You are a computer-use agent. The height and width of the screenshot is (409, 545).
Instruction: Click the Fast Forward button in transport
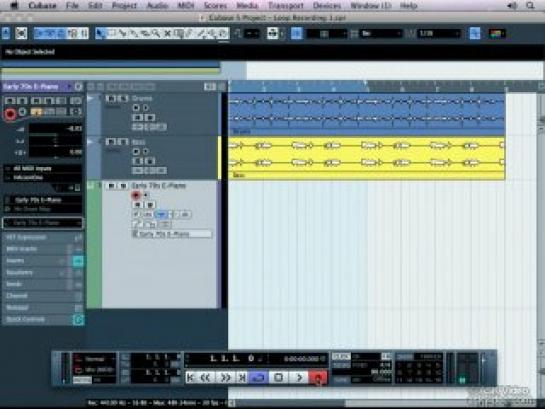(226, 377)
